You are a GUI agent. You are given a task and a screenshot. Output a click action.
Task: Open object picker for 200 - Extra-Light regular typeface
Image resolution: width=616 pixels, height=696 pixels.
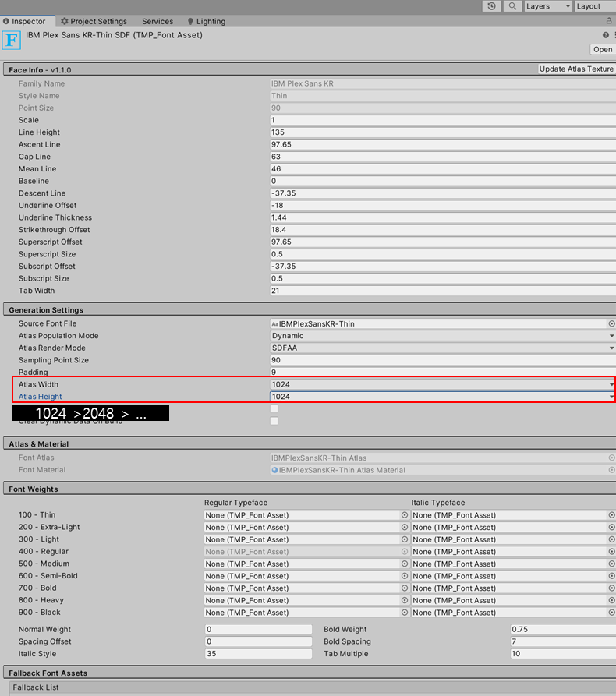point(405,527)
